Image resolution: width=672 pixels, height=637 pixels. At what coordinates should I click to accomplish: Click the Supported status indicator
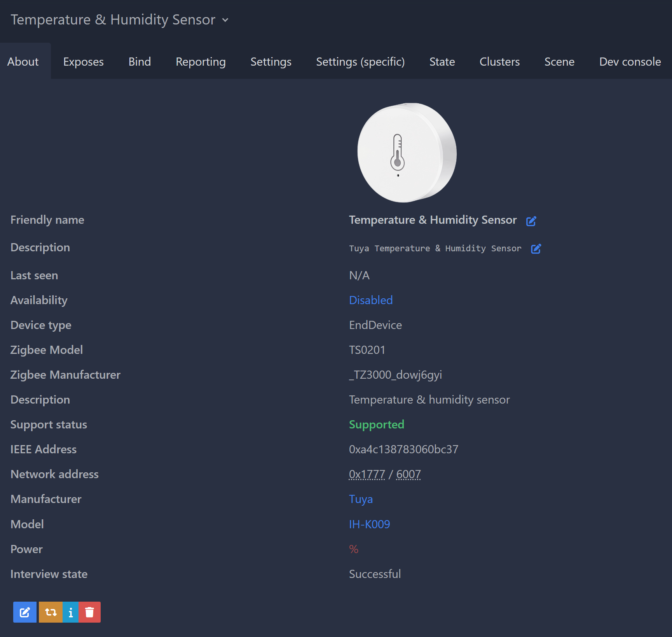pyautogui.click(x=376, y=424)
